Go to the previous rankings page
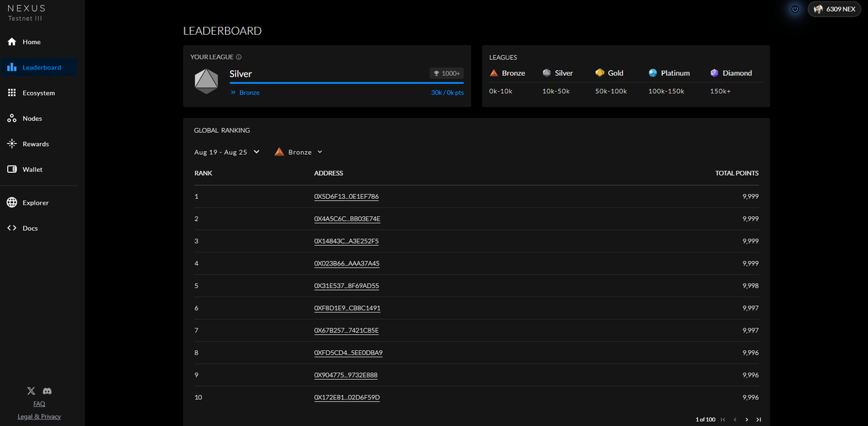This screenshot has height=426, width=868. (735, 419)
